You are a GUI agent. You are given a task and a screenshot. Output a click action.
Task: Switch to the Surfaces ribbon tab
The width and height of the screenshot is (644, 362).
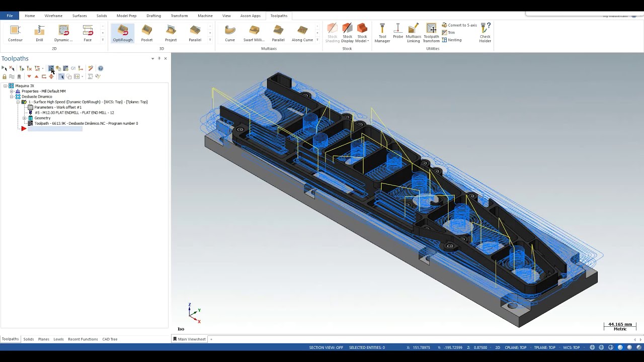[x=79, y=16]
